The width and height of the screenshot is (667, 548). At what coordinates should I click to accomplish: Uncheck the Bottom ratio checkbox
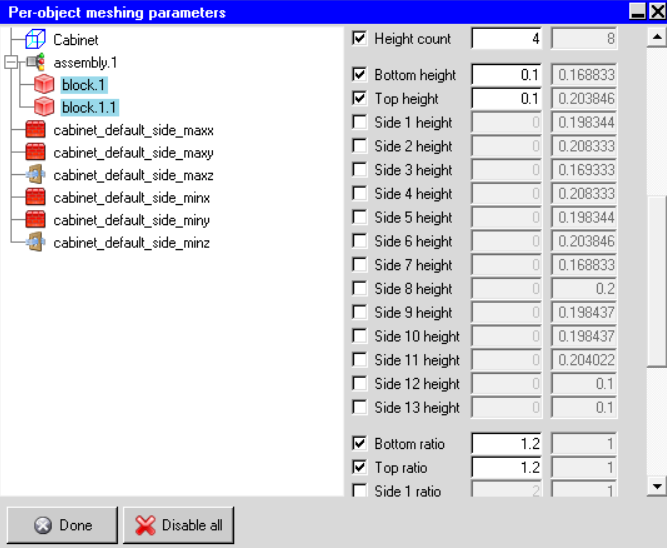359,444
